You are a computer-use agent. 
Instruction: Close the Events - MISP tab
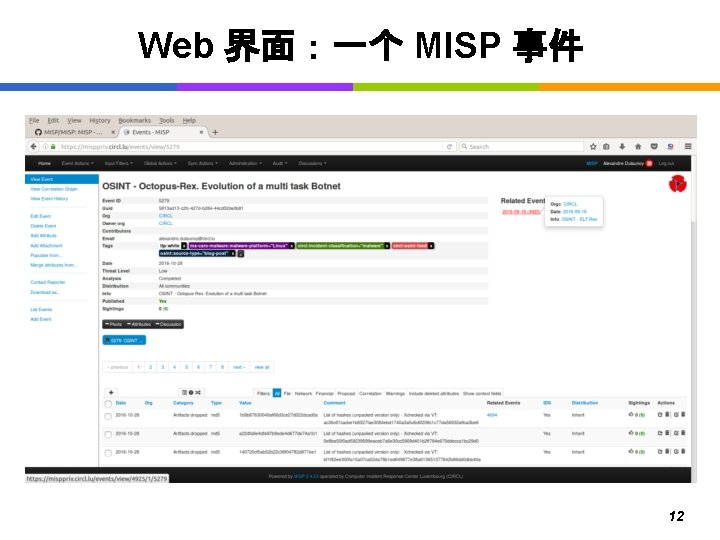201,132
